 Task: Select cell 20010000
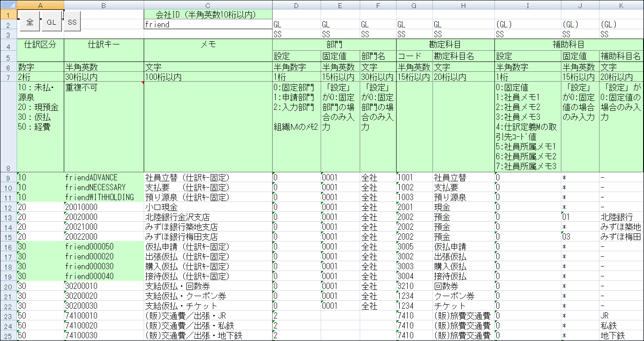coord(104,207)
